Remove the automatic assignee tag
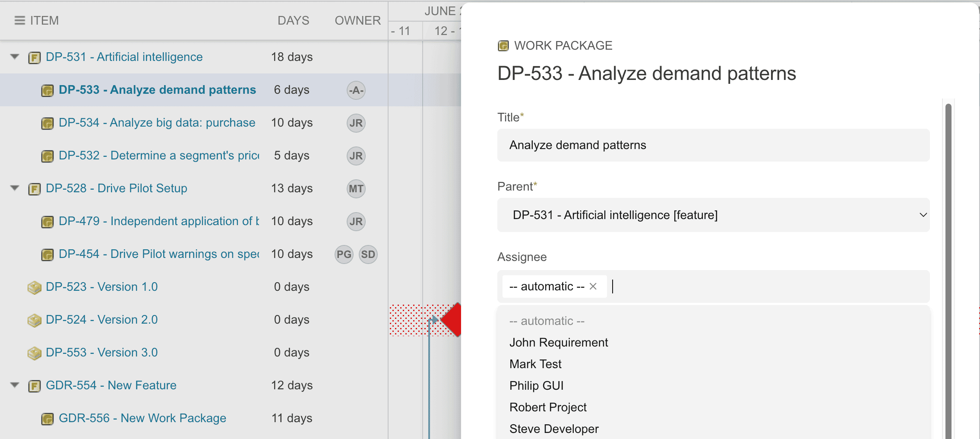Image resolution: width=980 pixels, height=439 pixels. (x=593, y=286)
